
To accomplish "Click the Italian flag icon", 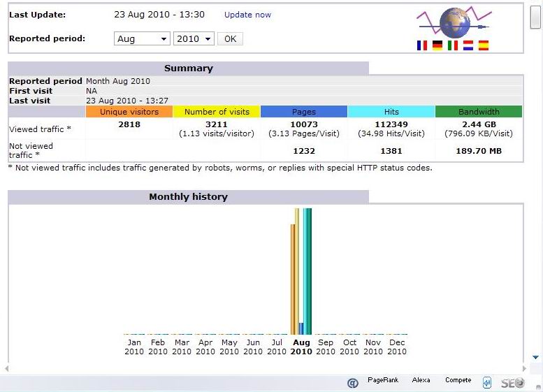I will 453,45.
